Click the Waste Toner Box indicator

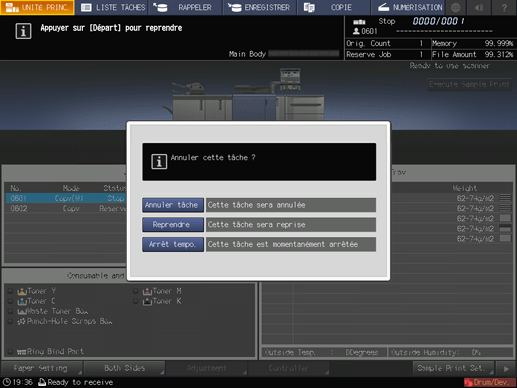point(10,311)
